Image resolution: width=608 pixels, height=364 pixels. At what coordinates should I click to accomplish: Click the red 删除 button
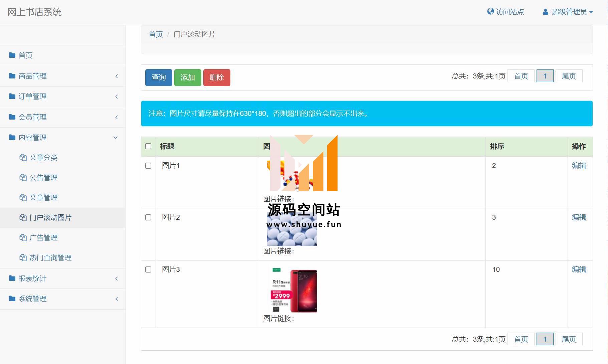(217, 77)
